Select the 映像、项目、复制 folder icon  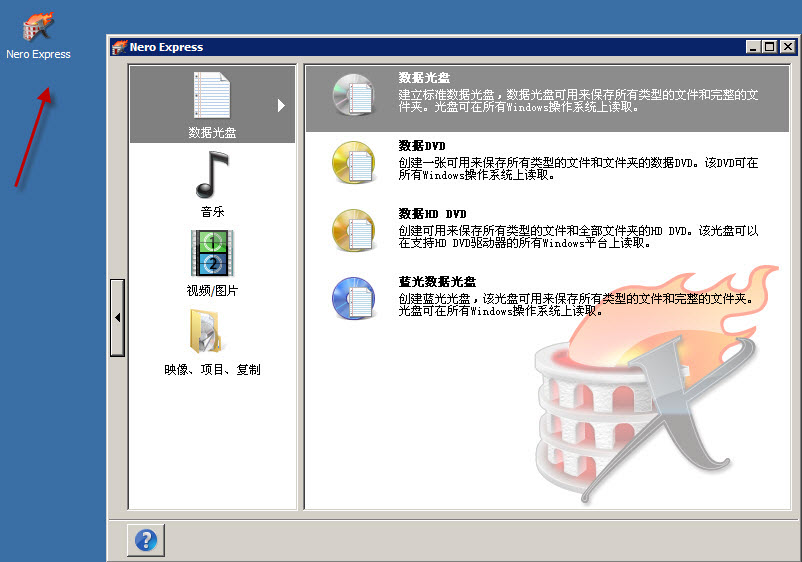click(x=206, y=331)
